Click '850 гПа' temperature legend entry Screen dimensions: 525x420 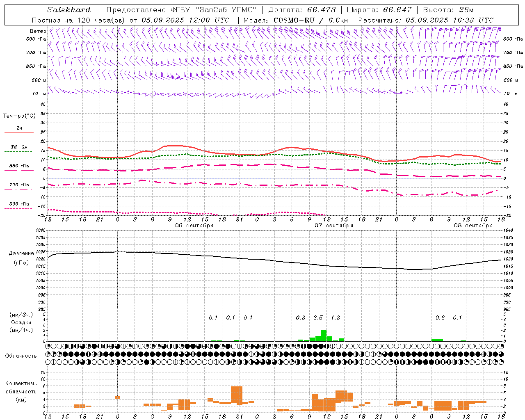(x=19, y=166)
